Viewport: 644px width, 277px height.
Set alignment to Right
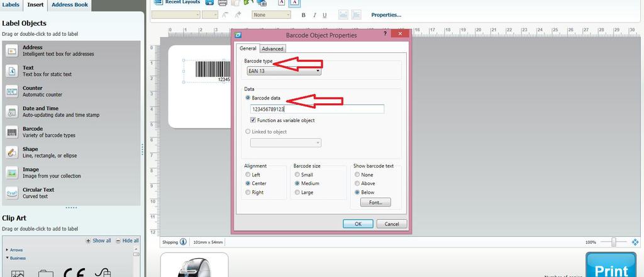[248, 193]
